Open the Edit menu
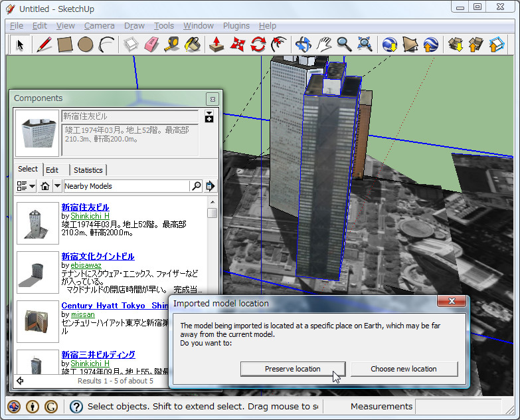 (x=40, y=26)
